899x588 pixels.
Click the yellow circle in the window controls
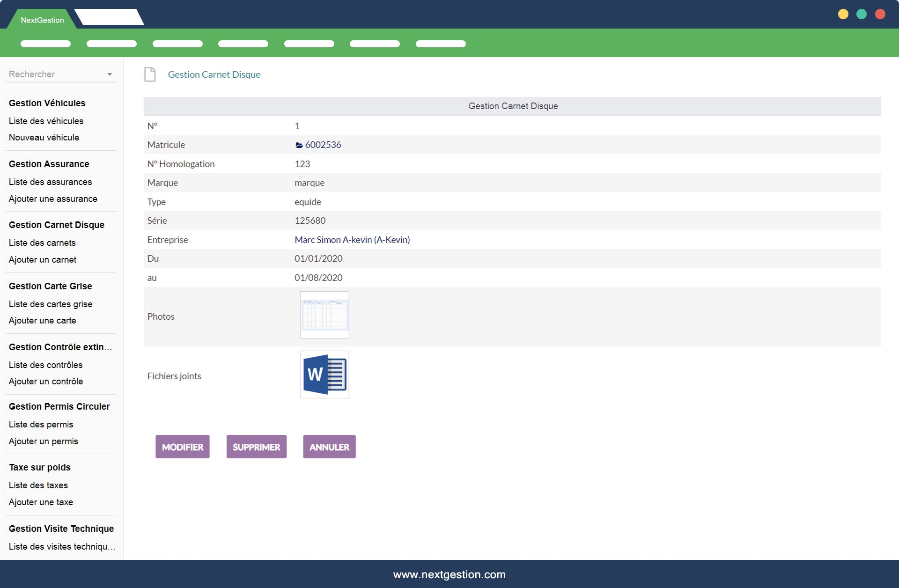tap(843, 14)
